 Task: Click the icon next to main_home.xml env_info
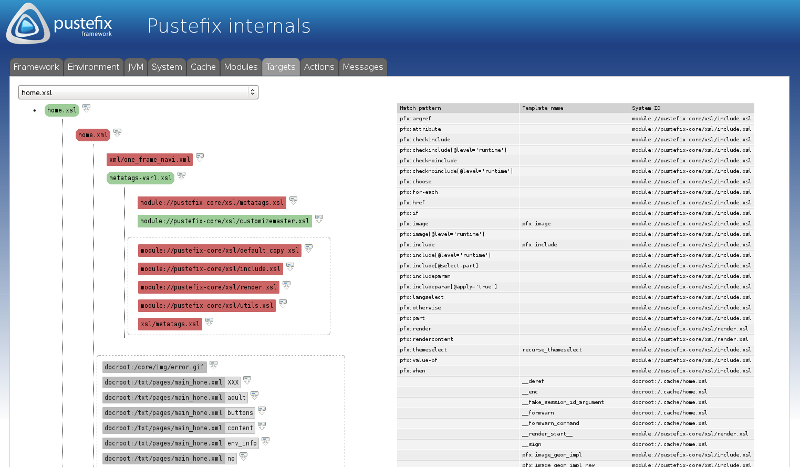266,440
